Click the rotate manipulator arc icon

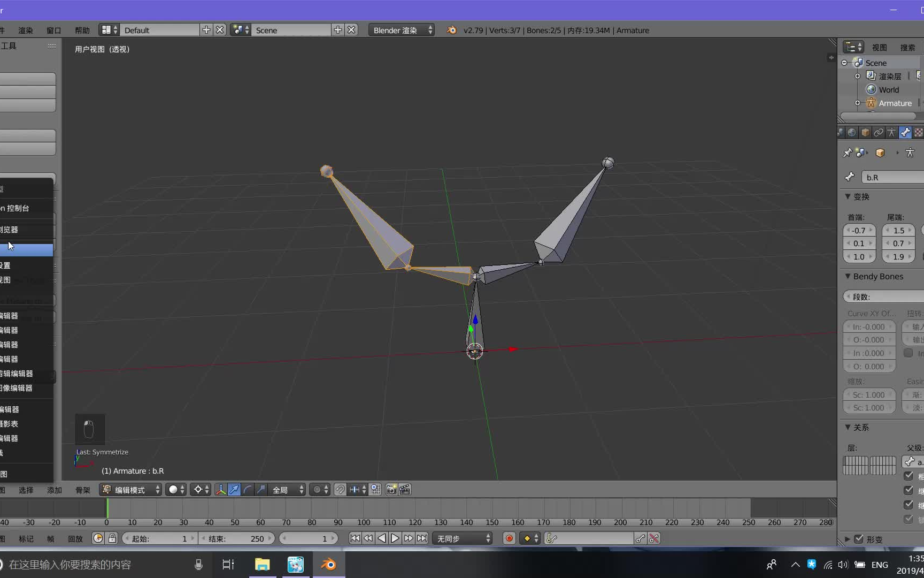coord(248,490)
